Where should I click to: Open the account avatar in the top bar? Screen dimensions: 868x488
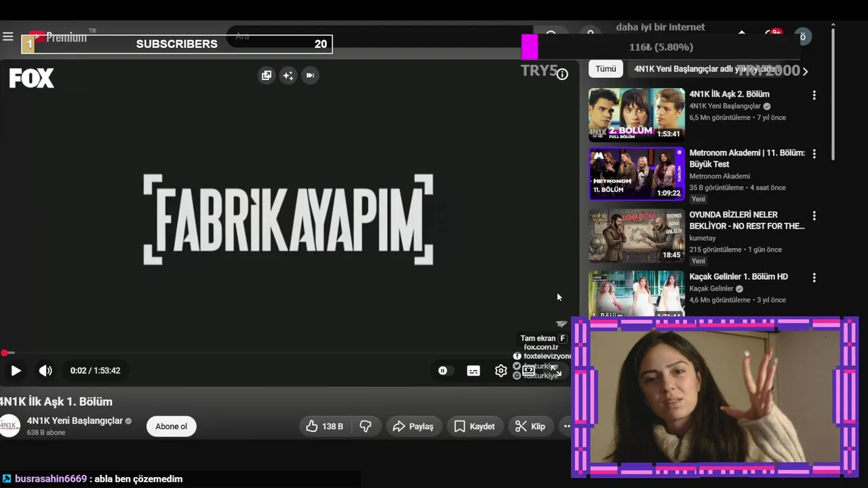click(x=803, y=37)
